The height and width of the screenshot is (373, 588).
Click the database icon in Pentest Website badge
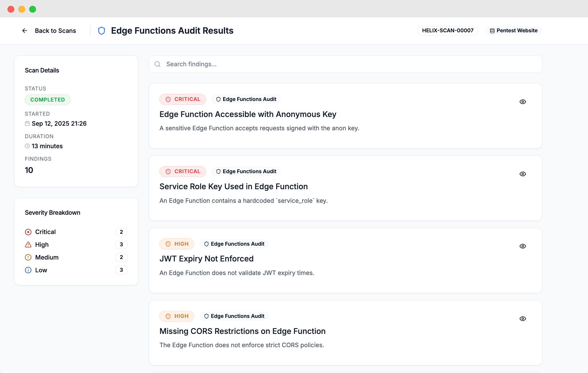coord(492,31)
